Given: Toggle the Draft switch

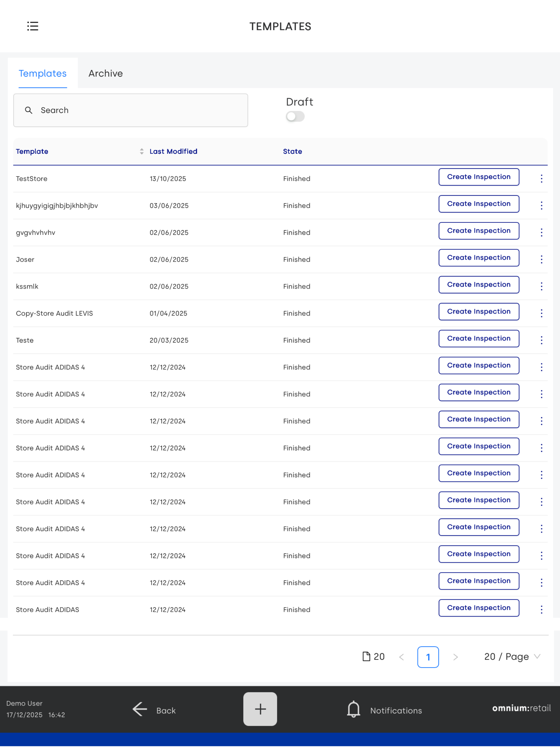Looking at the screenshot, I should tap(295, 116).
